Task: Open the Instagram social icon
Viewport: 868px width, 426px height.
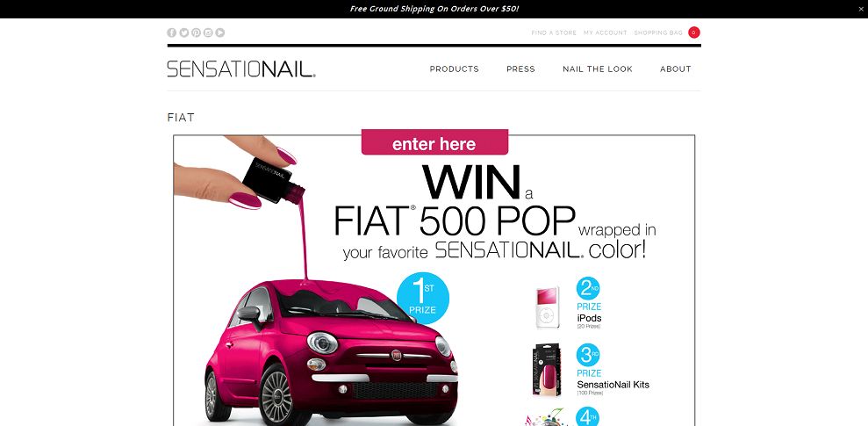Action: [x=208, y=32]
